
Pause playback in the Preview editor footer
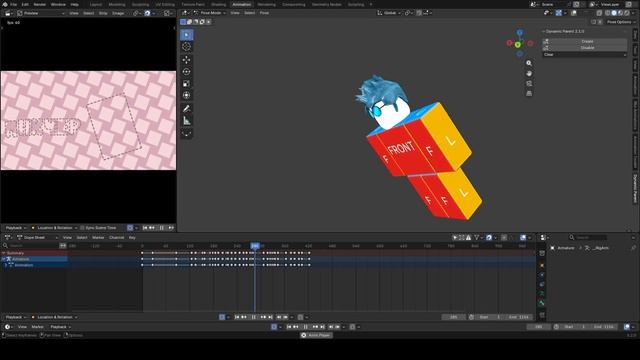pos(162,228)
